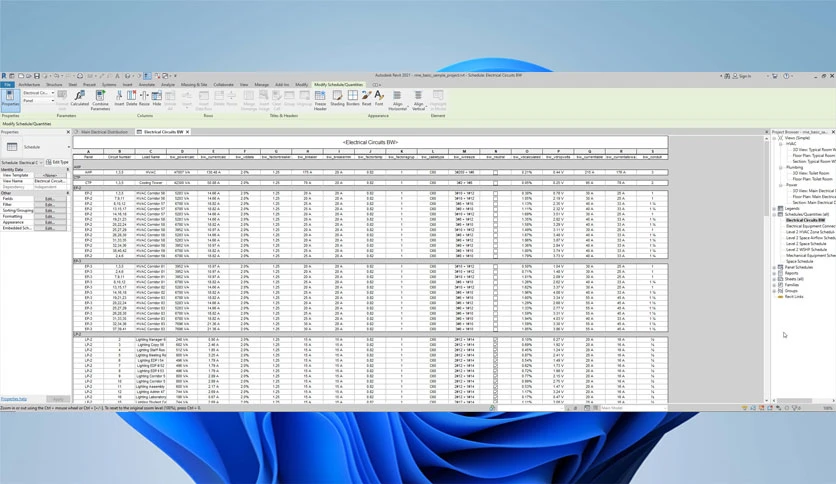This screenshot has height=484, width=836.
Task: Select Level 2 Space Schedule in Project Browser
Action: point(806,244)
